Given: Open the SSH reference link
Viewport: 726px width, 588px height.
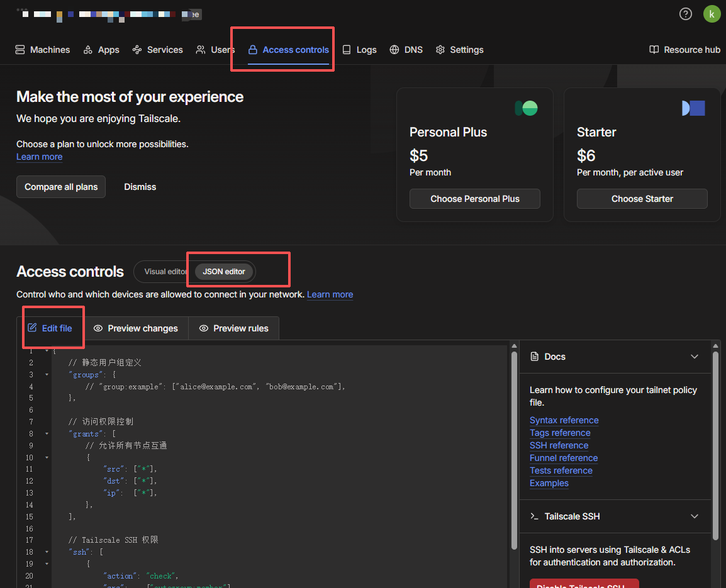Looking at the screenshot, I should coord(559,445).
